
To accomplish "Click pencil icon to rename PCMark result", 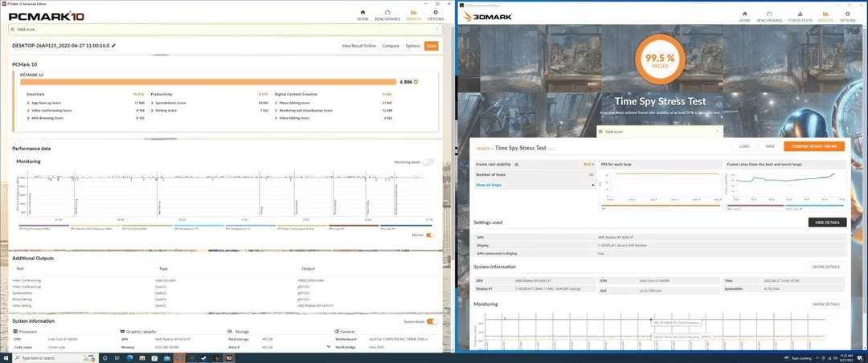I will 113,46.
